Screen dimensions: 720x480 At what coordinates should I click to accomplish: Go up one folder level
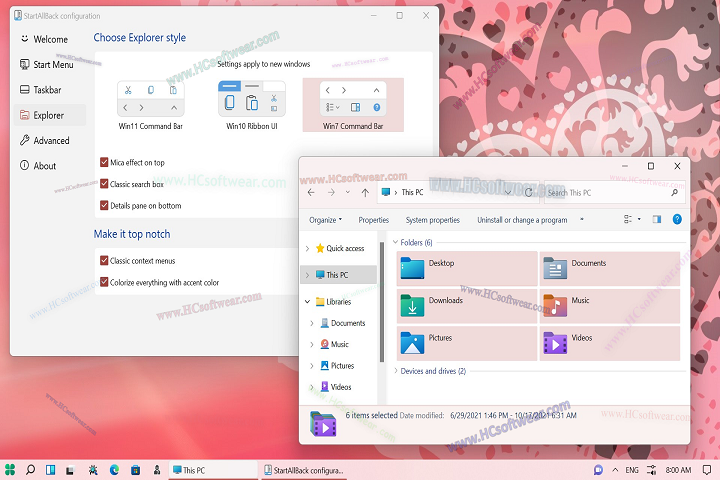pyautogui.click(x=365, y=192)
